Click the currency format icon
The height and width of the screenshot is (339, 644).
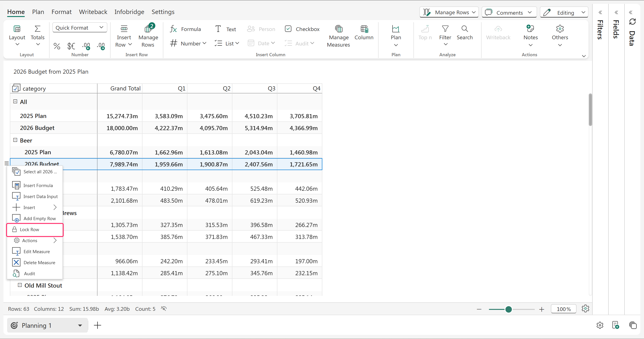(x=71, y=46)
